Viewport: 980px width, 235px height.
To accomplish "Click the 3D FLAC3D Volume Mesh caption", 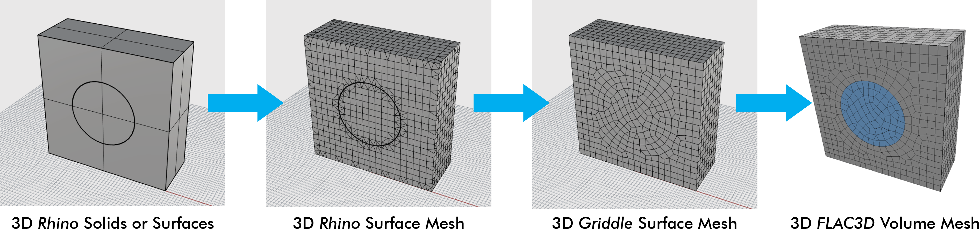I will [884, 223].
